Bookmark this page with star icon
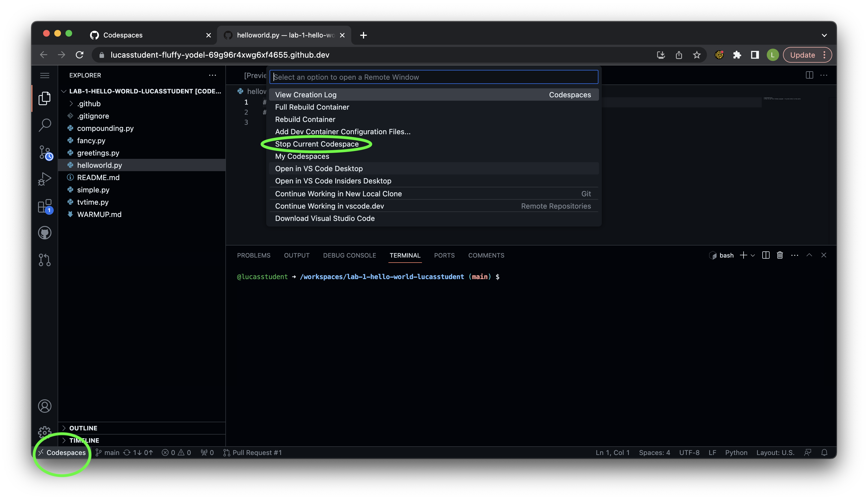This screenshot has height=500, width=868. click(x=697, y=55)
